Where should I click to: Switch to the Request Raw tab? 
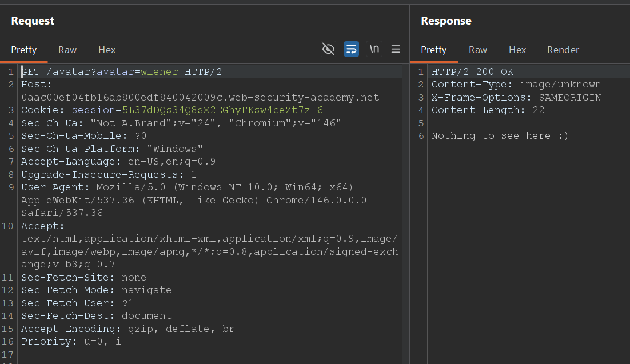(67, 50)
